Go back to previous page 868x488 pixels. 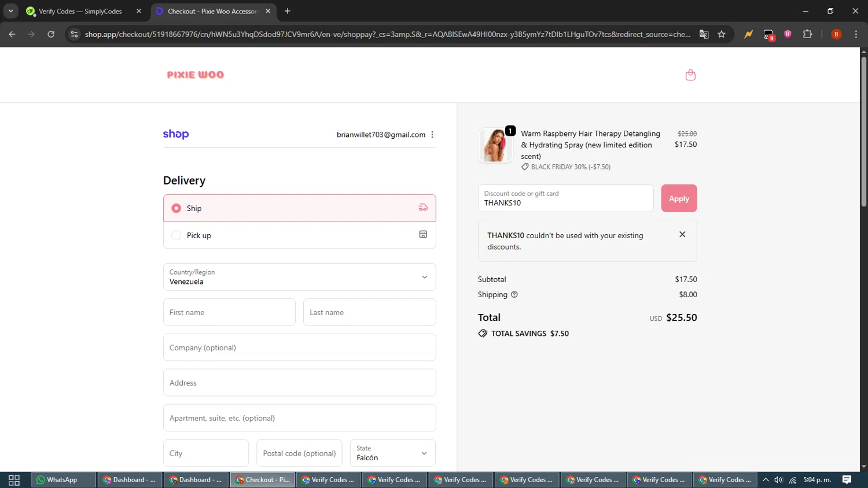click(12, 34)
